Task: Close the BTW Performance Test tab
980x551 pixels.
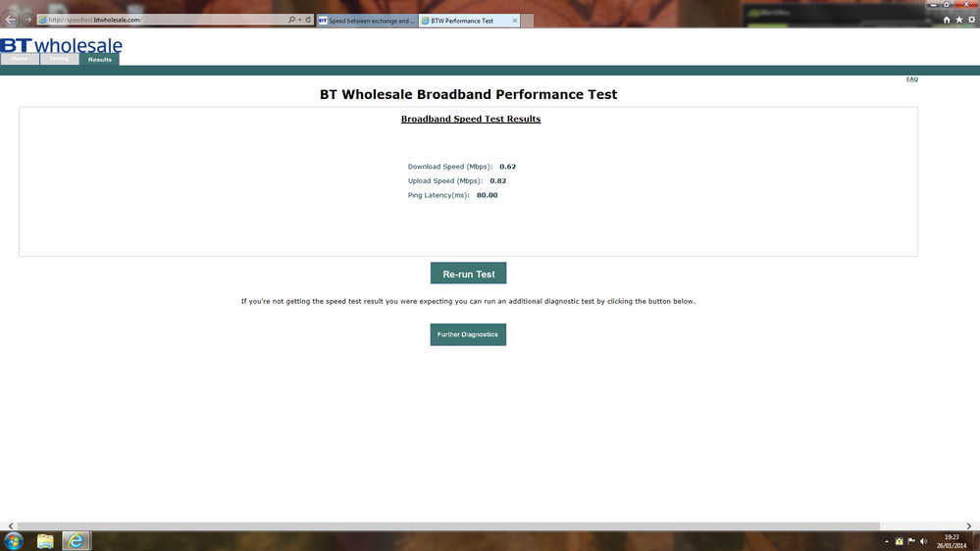Action: (x=515, y=21)
